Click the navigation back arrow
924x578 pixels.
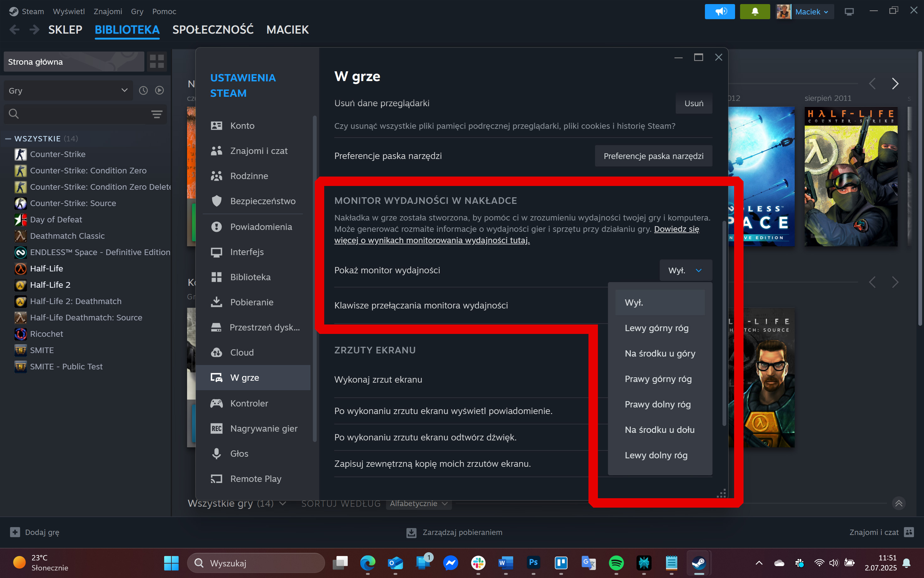14,30
